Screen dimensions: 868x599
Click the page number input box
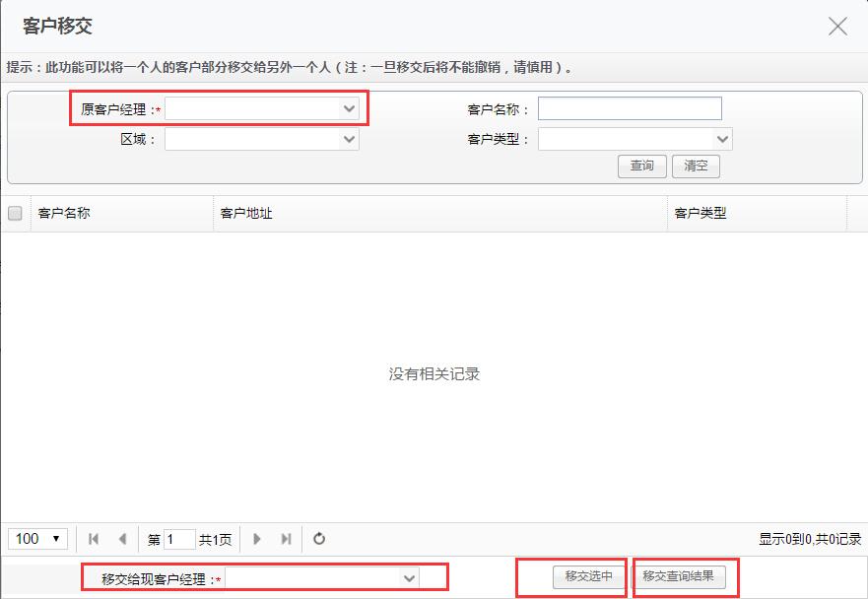(x=180, y=539)
